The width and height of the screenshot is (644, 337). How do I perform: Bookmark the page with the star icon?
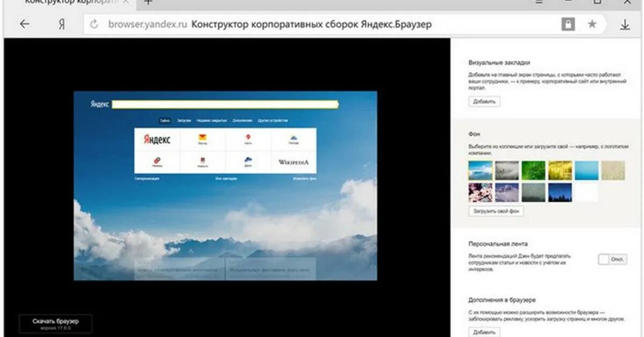click(592, 24)
